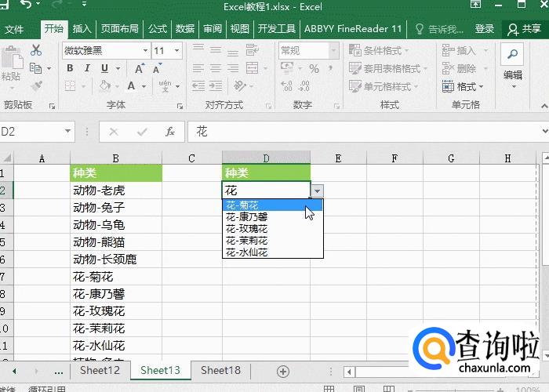
Task: Click the confirm checkmark in formula bar
Action: point(142,132)
